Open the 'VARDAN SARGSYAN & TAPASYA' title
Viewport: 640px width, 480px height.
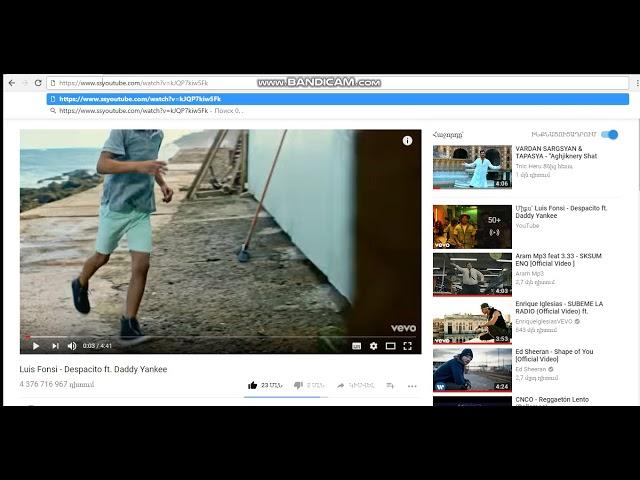(556, 152)
